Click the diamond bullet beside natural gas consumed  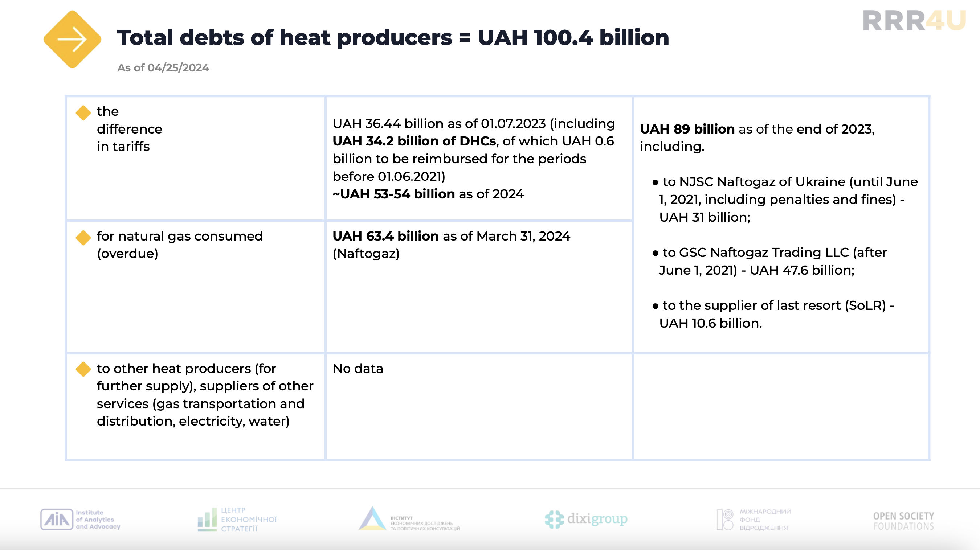point(83,237)
